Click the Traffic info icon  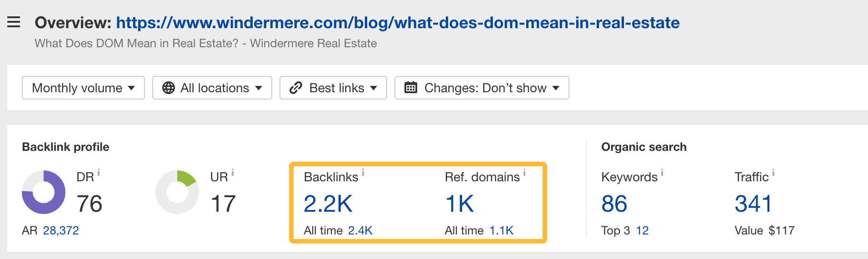click(x=773, y=173)
